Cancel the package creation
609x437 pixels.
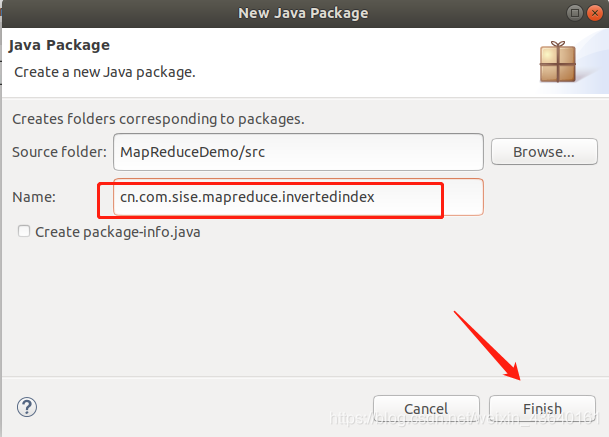click(426, 409)
